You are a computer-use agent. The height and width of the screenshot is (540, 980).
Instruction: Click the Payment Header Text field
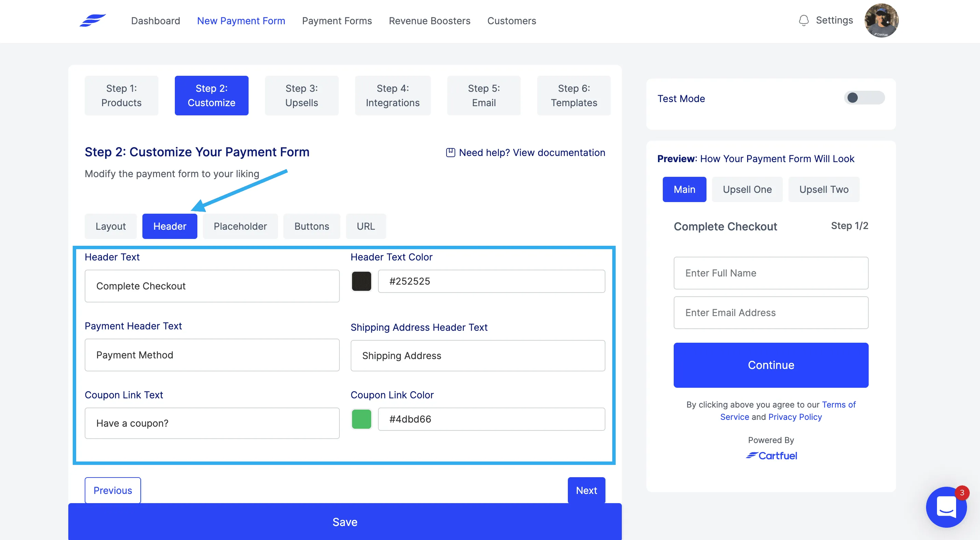click(212, 355)
